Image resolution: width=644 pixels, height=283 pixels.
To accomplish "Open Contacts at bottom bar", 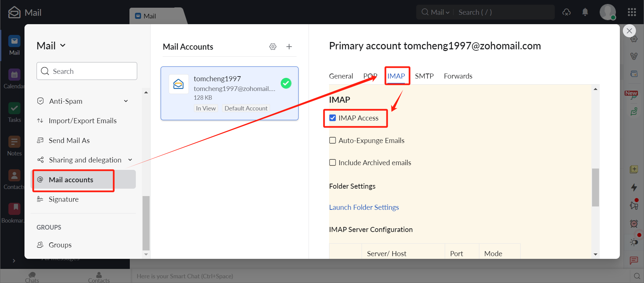I will 99,277.
